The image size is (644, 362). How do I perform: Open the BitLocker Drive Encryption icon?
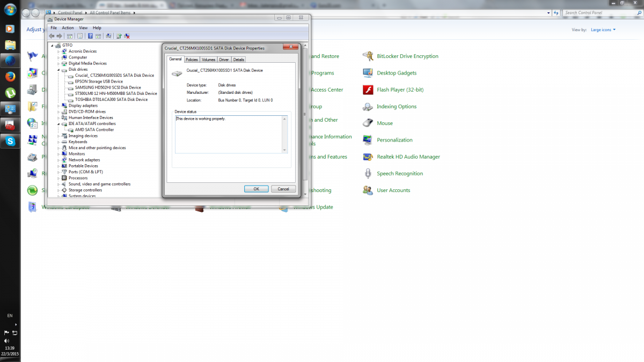pos(368,56)
